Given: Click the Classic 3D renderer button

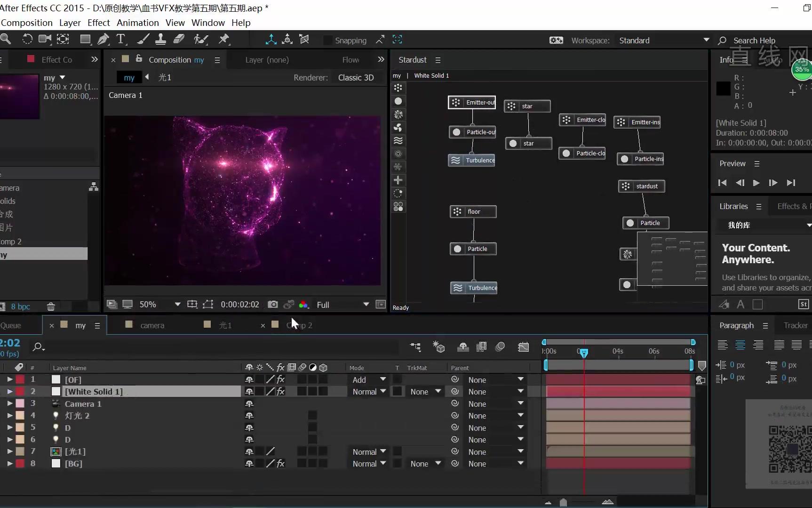Looking at the screenshot, I should coord(356,78).
